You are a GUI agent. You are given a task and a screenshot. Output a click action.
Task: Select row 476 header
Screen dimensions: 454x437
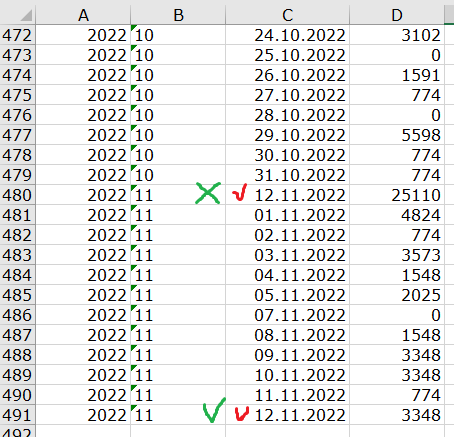point(17,115)
